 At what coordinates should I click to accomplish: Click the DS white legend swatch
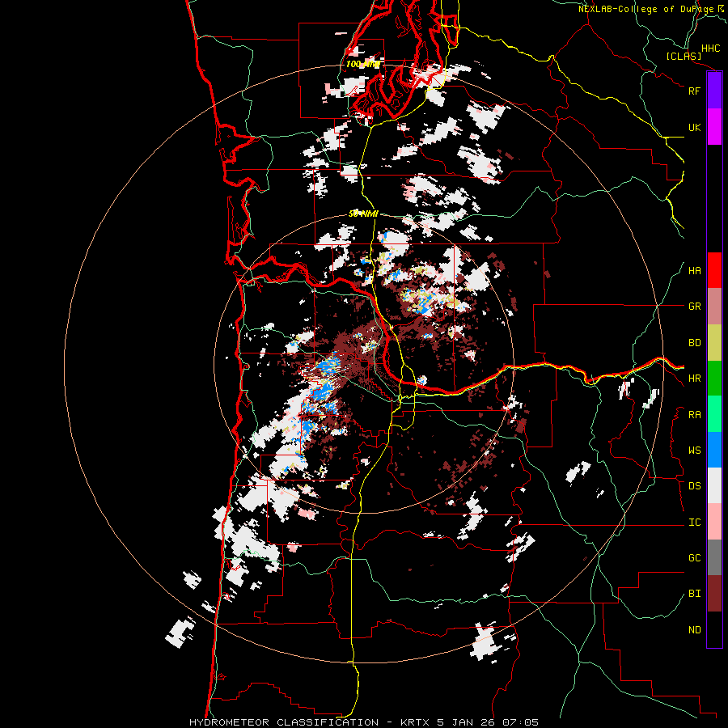714,485
